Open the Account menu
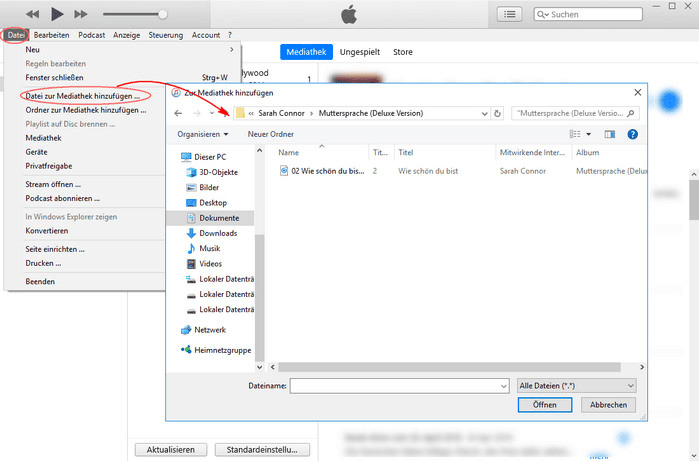The image size is (699, 461). pyautogui.click(x=206, y=35)
